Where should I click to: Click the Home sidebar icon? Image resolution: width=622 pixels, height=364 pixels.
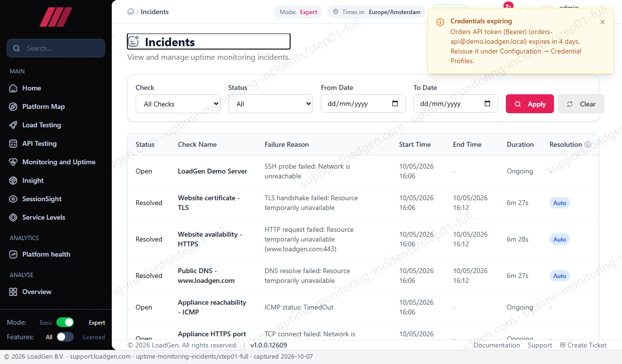[13, 88]
